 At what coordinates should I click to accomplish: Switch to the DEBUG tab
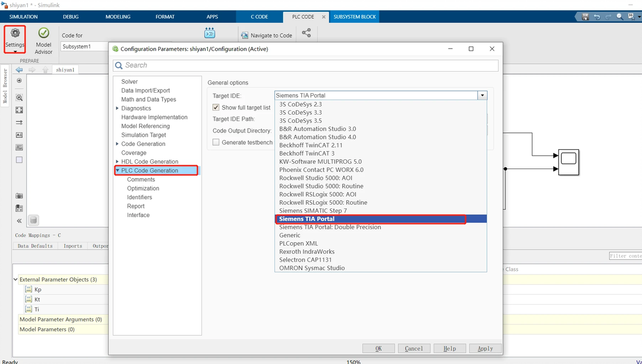coord(71,17)
